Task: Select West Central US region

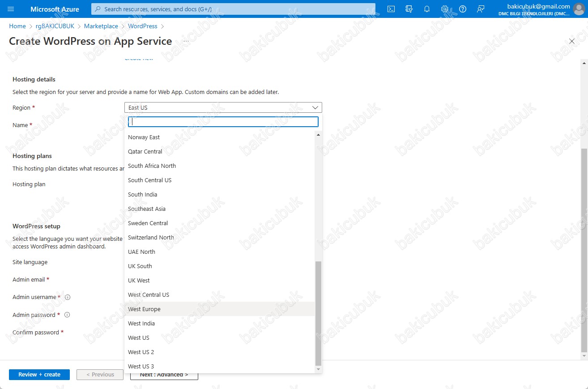Action: point(220,295)
